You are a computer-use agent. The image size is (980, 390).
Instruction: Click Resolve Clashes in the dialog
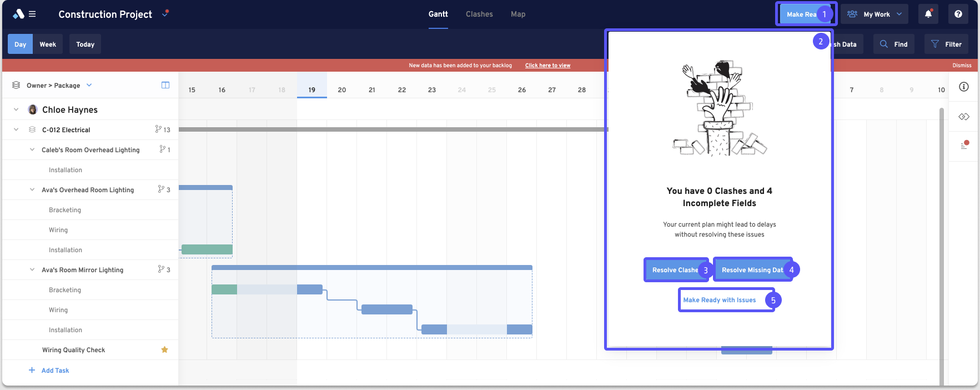[x=676, y=269]
